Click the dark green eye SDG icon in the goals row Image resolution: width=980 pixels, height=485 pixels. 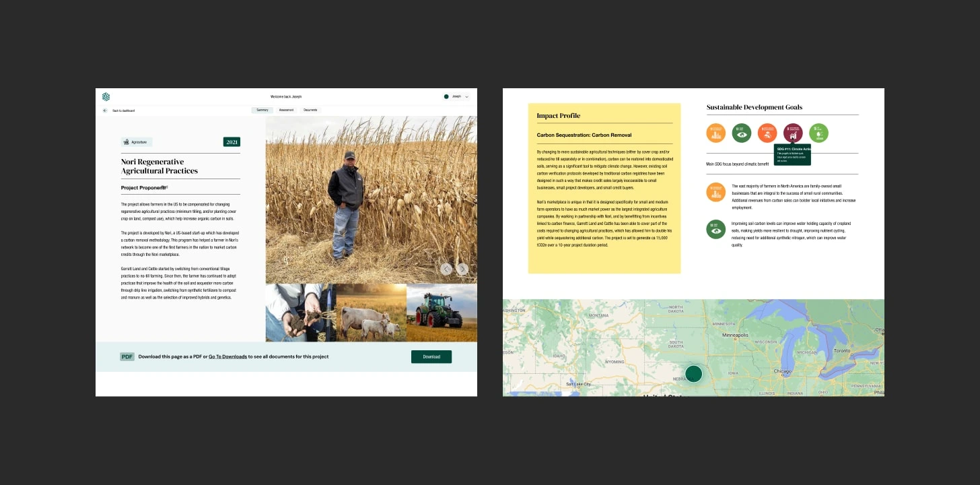point(742,133)
